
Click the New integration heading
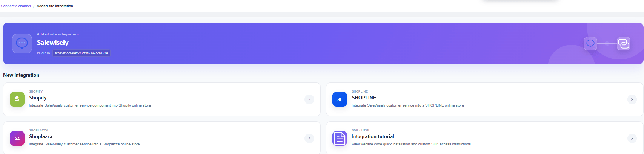point(21,75)
